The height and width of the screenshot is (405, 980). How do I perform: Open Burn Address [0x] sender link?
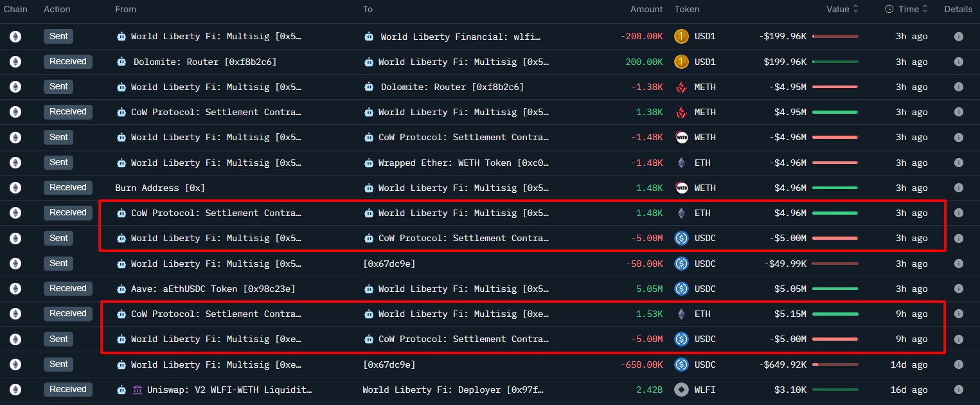click(x=160, y=188)
